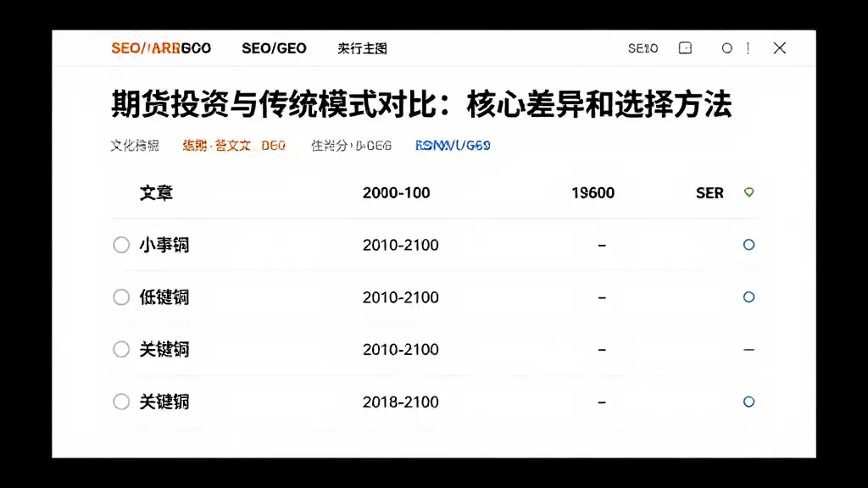Select the radio button for 低键铜
This screenshot has width=868, height=488.
click(121, 297)
